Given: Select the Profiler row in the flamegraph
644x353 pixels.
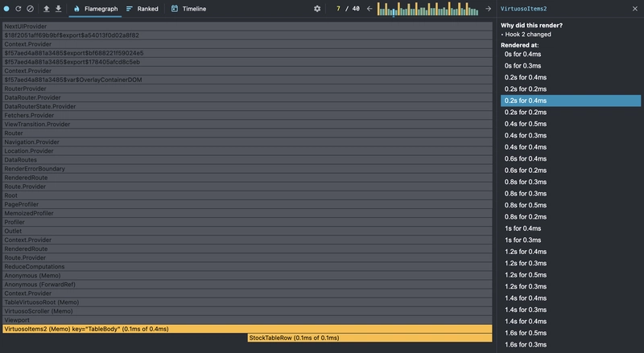Looking at the screenshot, I should pyautogui.click(x=247, y=222).
